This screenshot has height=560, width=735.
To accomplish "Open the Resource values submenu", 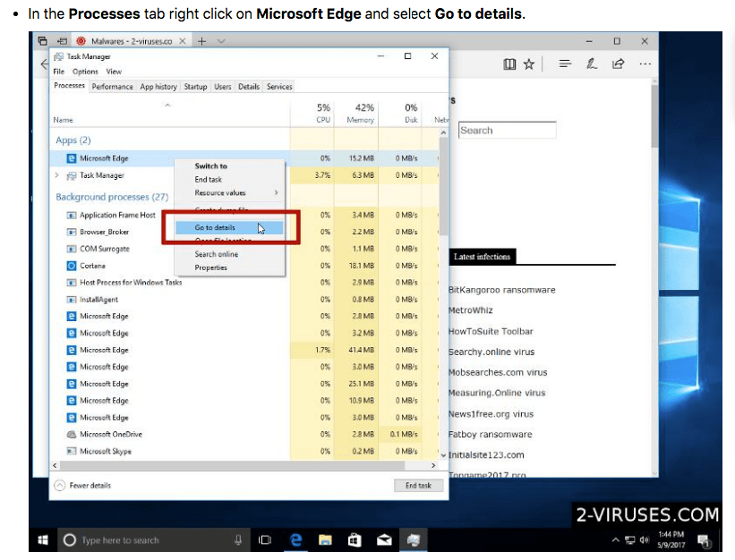I will pos(230,193).
